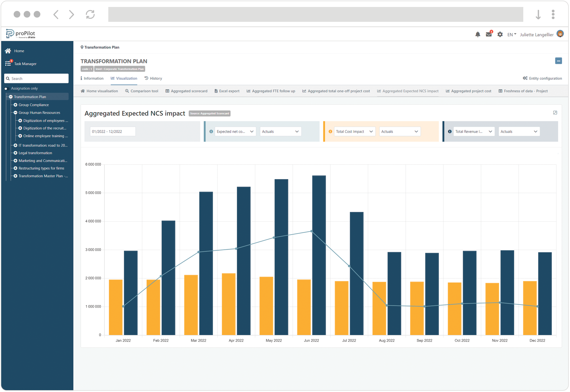Open the Actuals dropdown beside Expected net cost
The width and height of the screenshot is (570, 392).
click(280, 131)
